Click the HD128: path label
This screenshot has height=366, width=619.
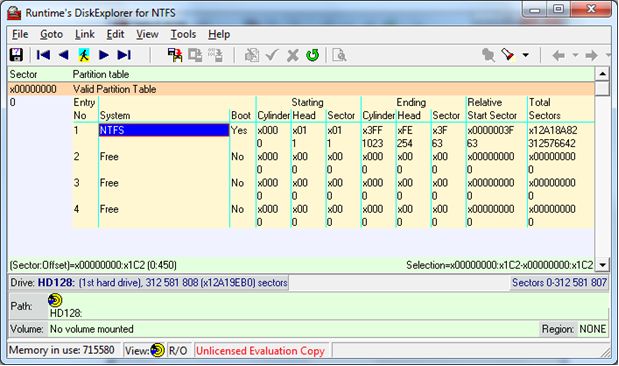[66, 313]
